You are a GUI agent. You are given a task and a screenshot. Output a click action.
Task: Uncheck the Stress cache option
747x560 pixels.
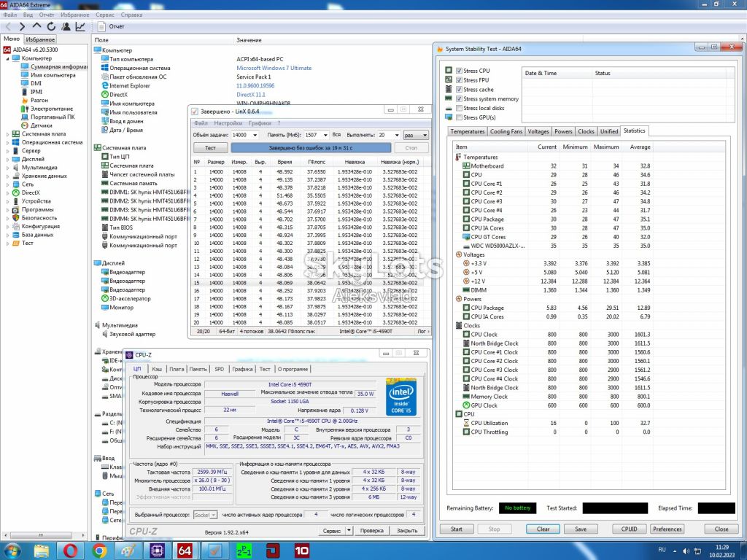pyautogui.click(x=460, y=90)
